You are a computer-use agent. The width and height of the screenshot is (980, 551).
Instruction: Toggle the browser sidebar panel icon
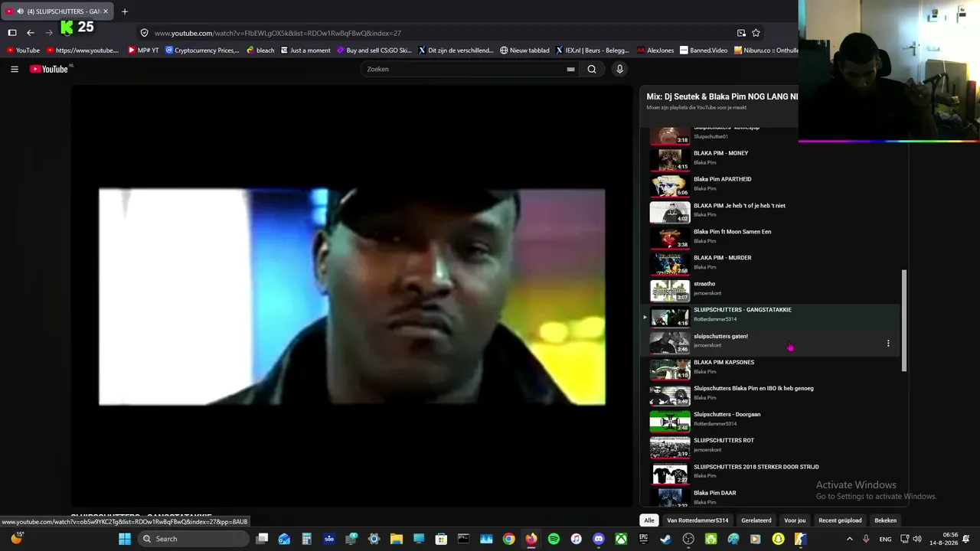12,33
